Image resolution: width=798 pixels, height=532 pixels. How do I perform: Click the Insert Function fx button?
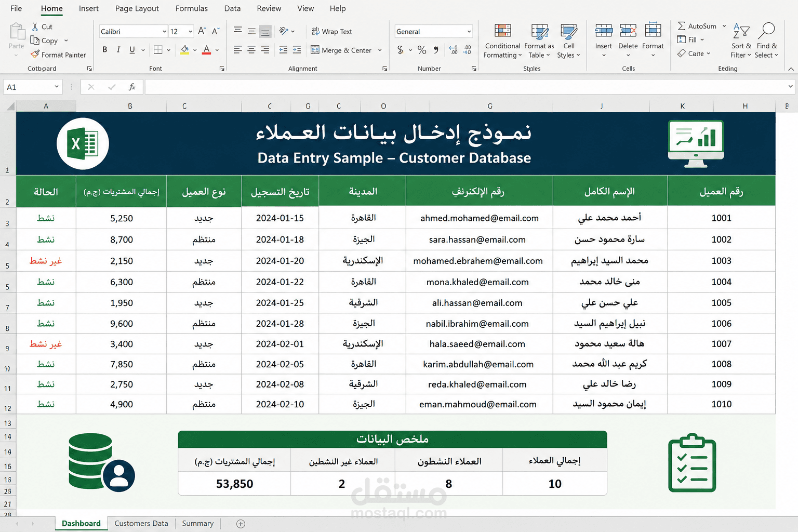tap(132, 87)
